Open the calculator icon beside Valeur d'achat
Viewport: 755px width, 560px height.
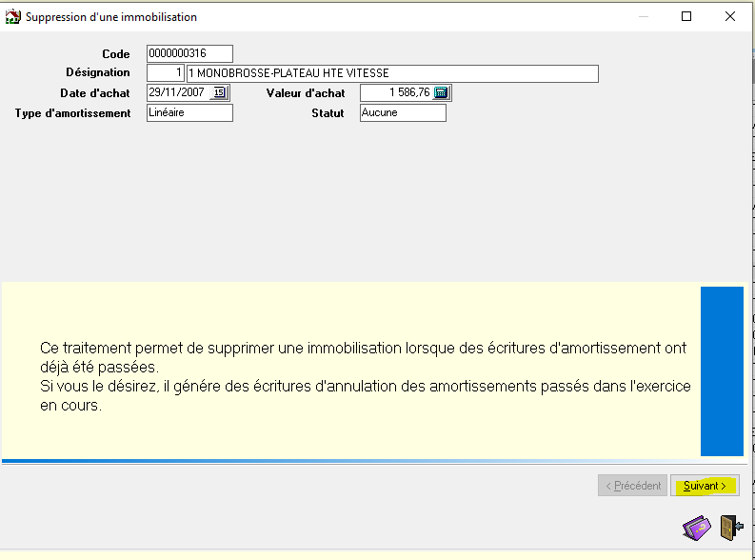click(441, 92)
